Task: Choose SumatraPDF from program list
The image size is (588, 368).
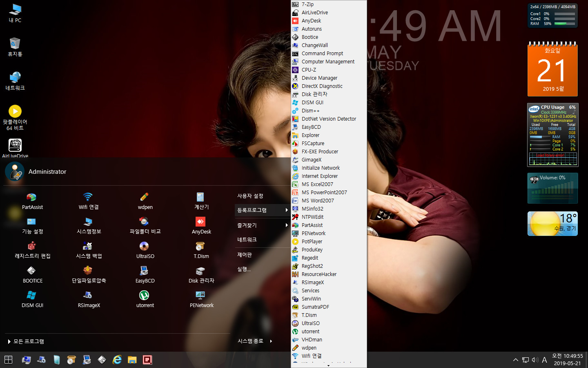Action: click(329, 307)
